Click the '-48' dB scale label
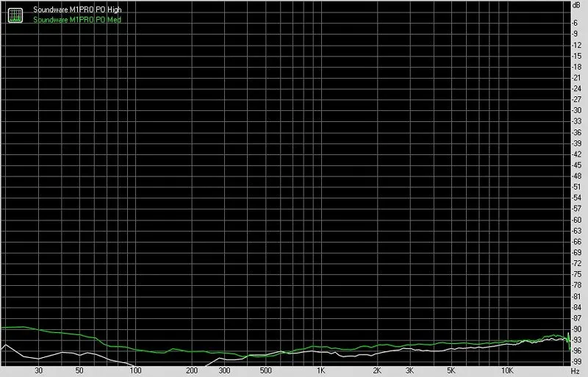588x377 pixels. (x=576, y=176)
